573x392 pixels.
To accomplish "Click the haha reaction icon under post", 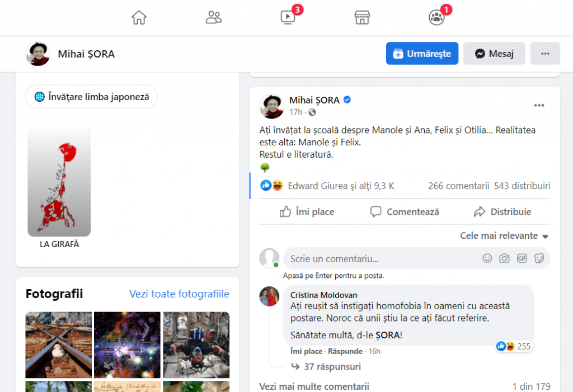I will 278,186.
